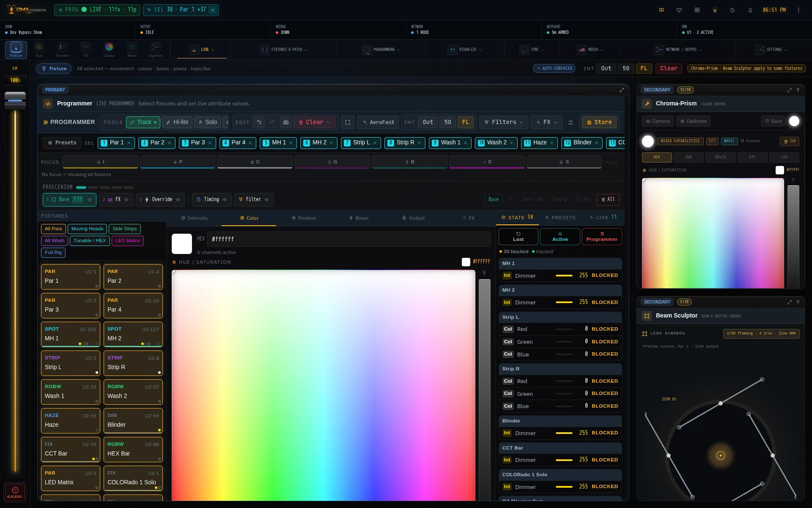Image resolution: width=812 pixels, height=508 pixels.
Task: Click the white color swatch beside HEX field
Action: click(182, 244)
